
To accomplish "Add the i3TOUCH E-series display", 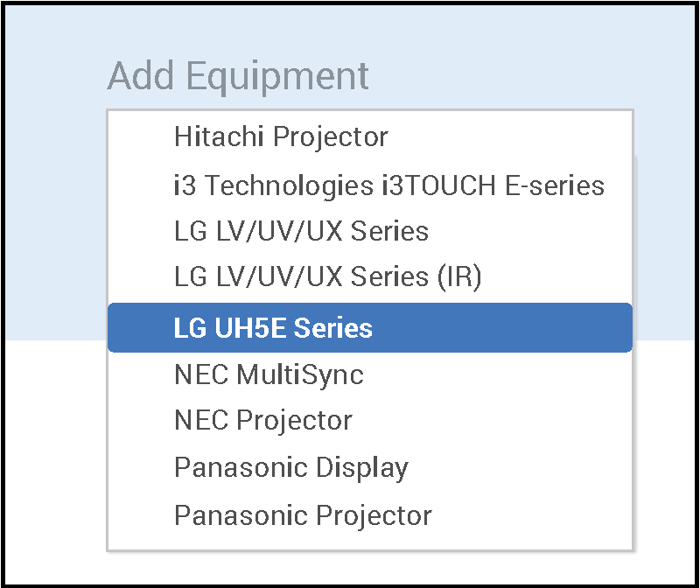I will click(x=389, y=185).
